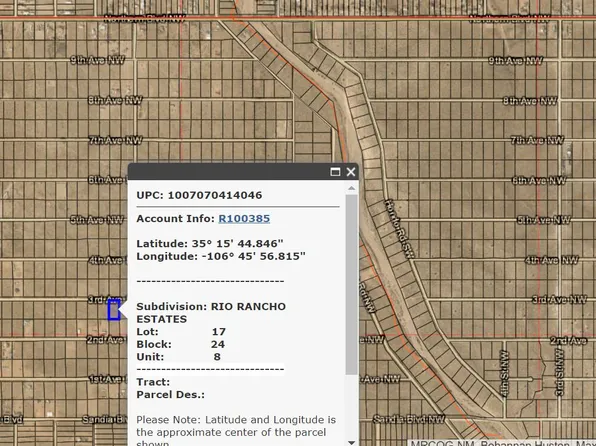Click the left 7th Ave NW map label
Screen dimensions: 596x446
pyautogui.click(x=116, y=140)
